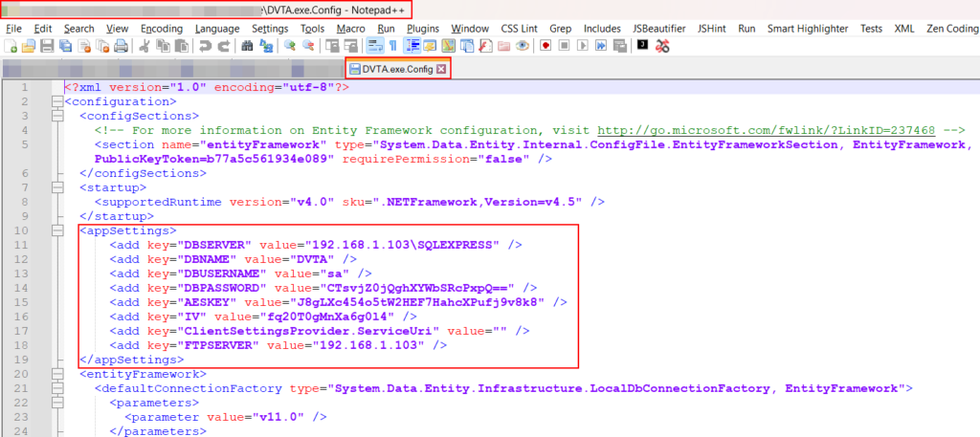Click the Zoom In magnifier icon
This screenshot has width=980, height=437.
[x=288, y=46]
